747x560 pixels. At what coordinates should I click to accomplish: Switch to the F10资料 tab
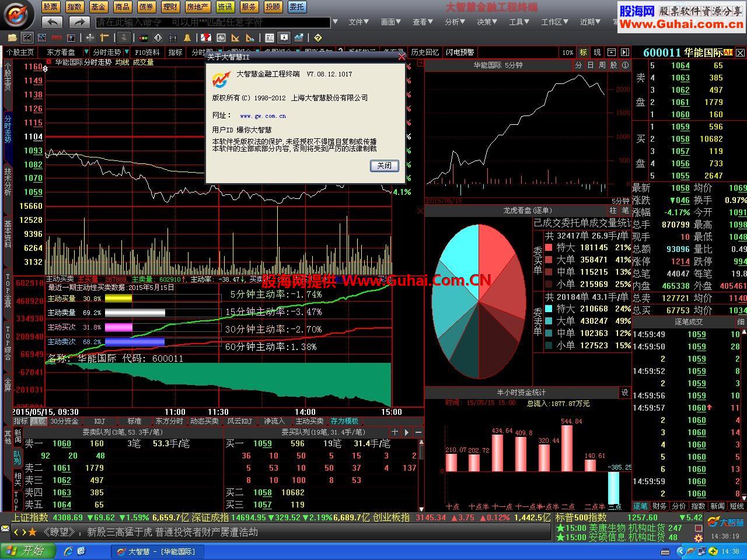(x=147, y=52)
